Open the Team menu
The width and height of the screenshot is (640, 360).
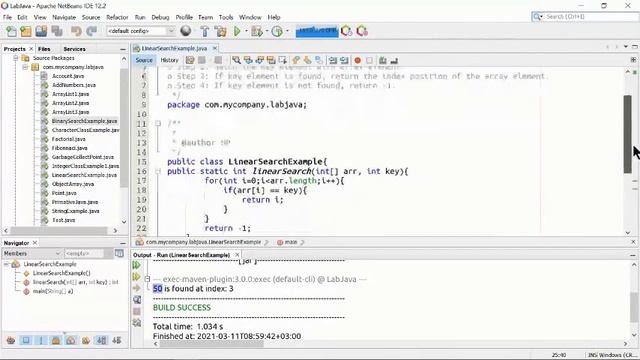pos(205,17)
